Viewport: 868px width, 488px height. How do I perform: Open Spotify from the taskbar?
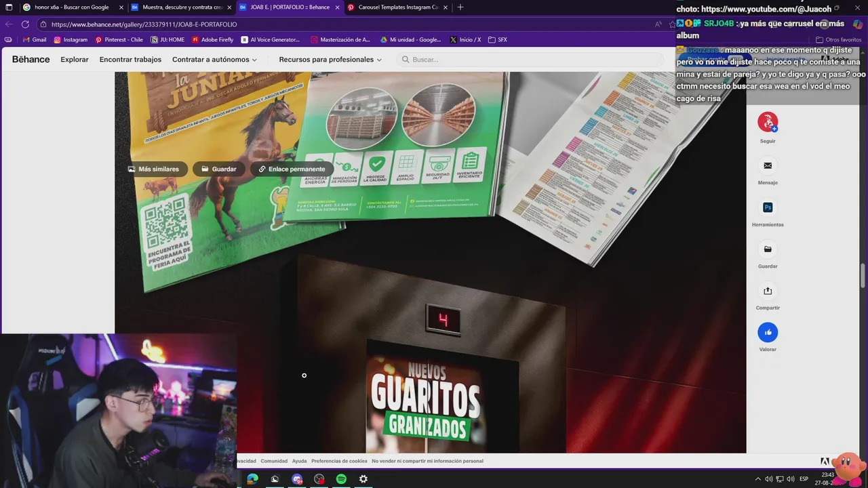point(341,479)
